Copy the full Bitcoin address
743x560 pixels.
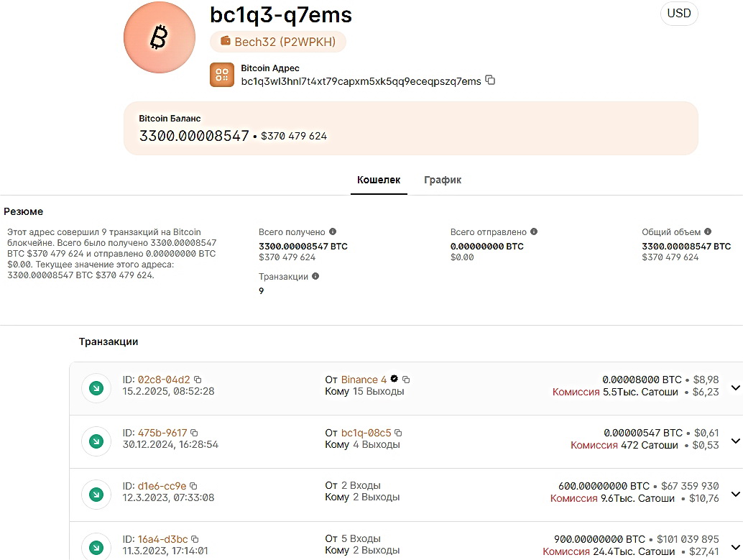pyautogui.click(x=490, y=81)
